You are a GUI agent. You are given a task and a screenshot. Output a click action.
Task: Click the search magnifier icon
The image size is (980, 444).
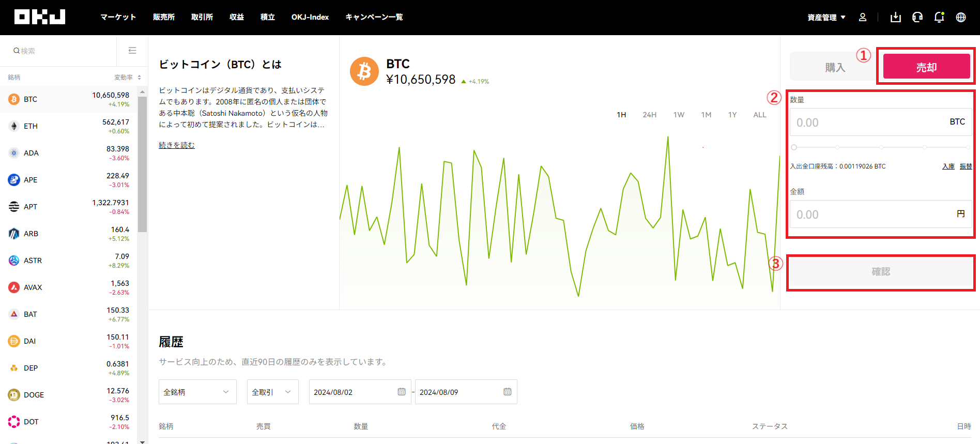click(x=17, y=51)
